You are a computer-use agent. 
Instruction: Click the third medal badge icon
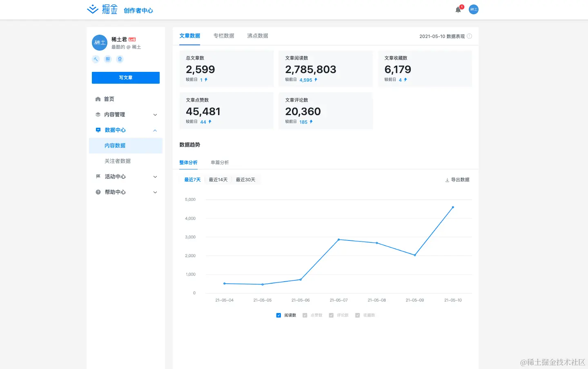pyautogui.click(x=120, y=59)
